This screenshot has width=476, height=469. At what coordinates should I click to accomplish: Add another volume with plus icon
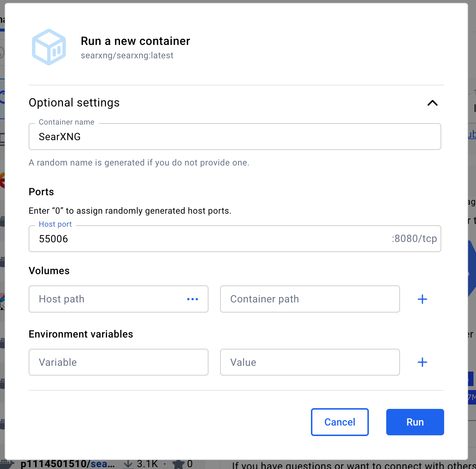pos(422,299)
